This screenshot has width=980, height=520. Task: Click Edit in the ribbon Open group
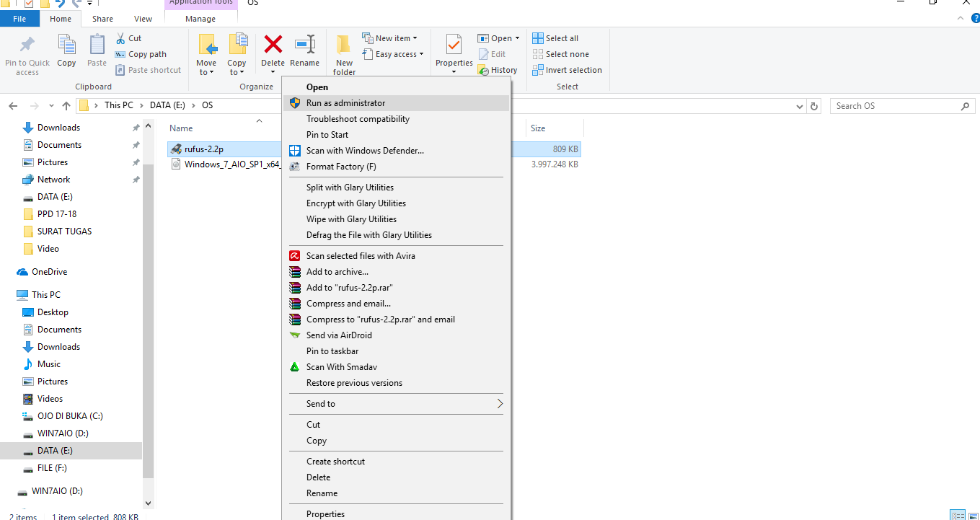(x=493, y=54)
